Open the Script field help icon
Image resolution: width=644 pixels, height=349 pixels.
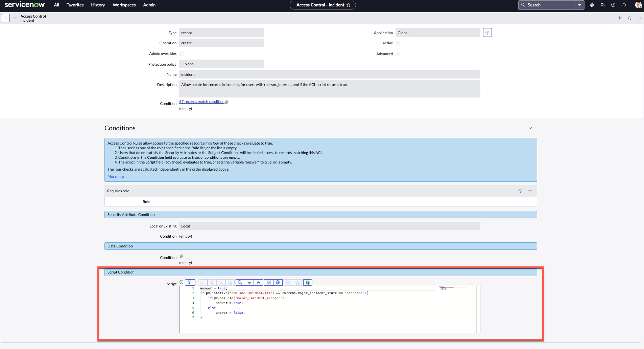pos(182,282)
